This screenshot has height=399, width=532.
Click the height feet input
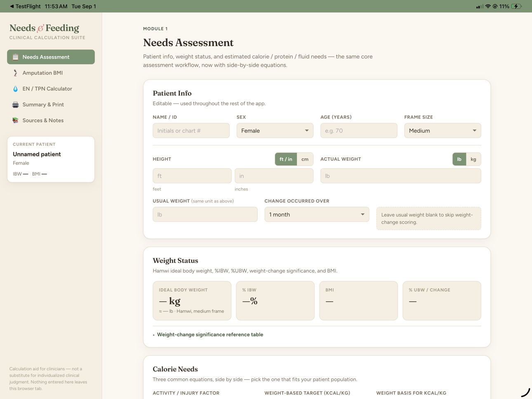[192, 176]
